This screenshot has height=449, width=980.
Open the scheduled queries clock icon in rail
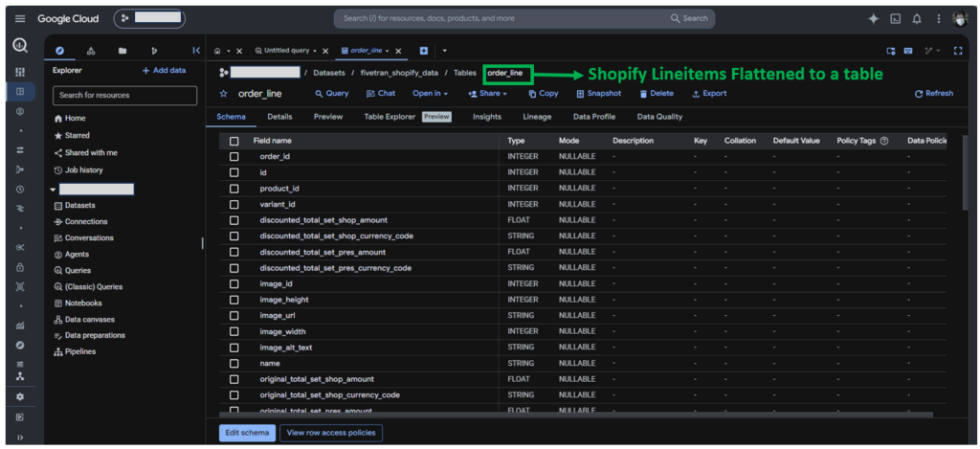(20, 189)
